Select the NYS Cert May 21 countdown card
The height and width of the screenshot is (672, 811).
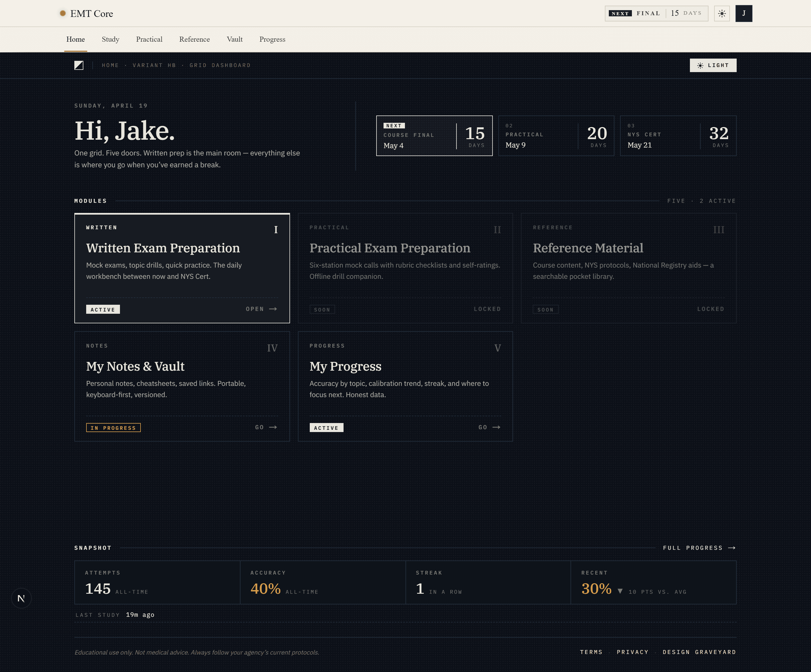coord(678,135)
